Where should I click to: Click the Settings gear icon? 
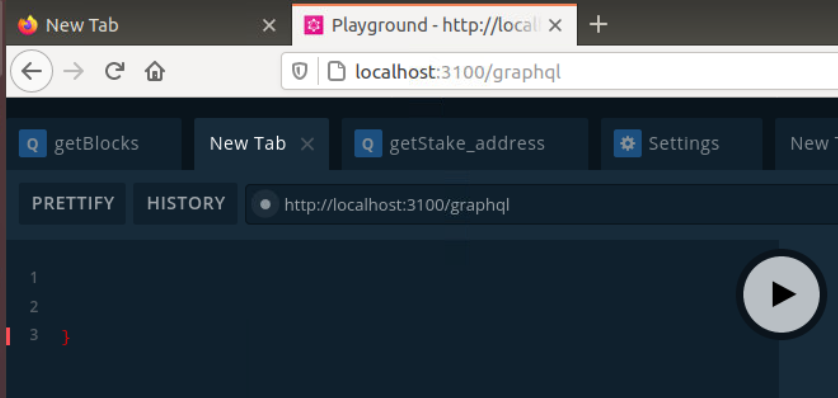pyautogui.click(x=627, y=144)
